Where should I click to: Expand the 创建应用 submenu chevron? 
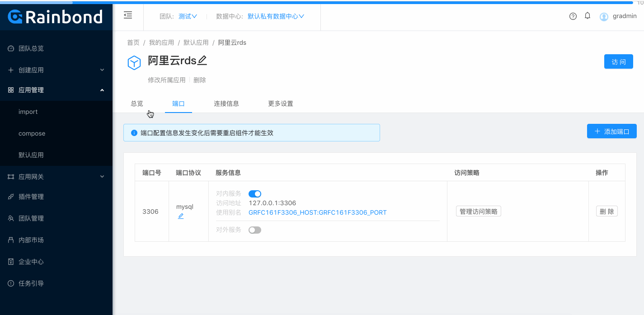pyautogui.click(x=102, y=70)
